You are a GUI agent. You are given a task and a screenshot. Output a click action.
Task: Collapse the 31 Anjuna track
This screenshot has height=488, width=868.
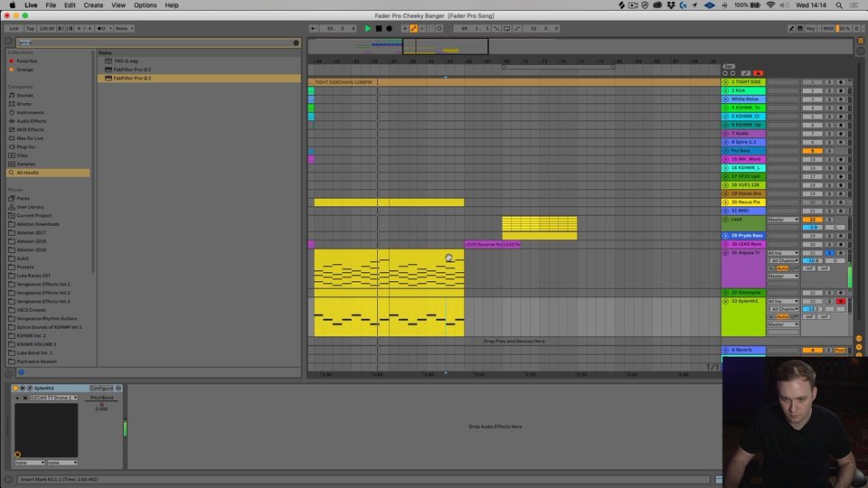726,253
